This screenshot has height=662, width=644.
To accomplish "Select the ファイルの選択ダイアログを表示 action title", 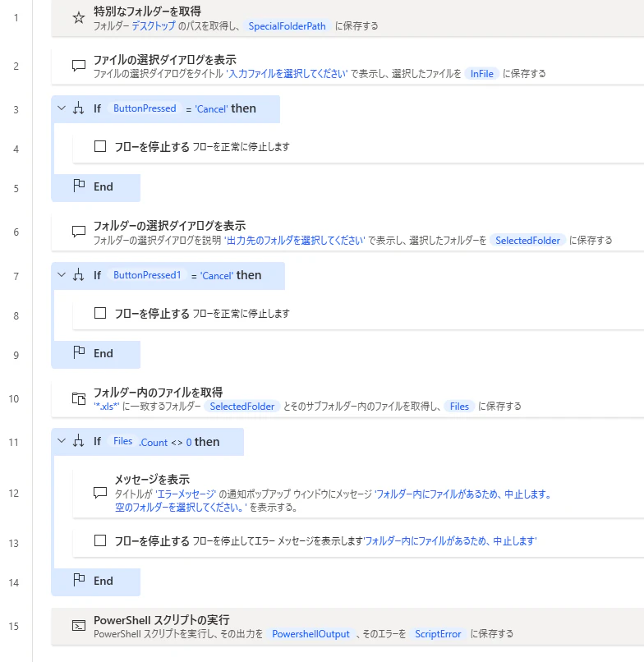I will [164, 59].
